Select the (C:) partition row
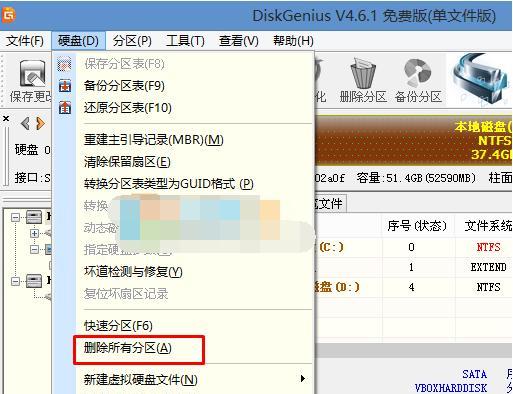This screenshot has width=513, height=394. (413, 247)
